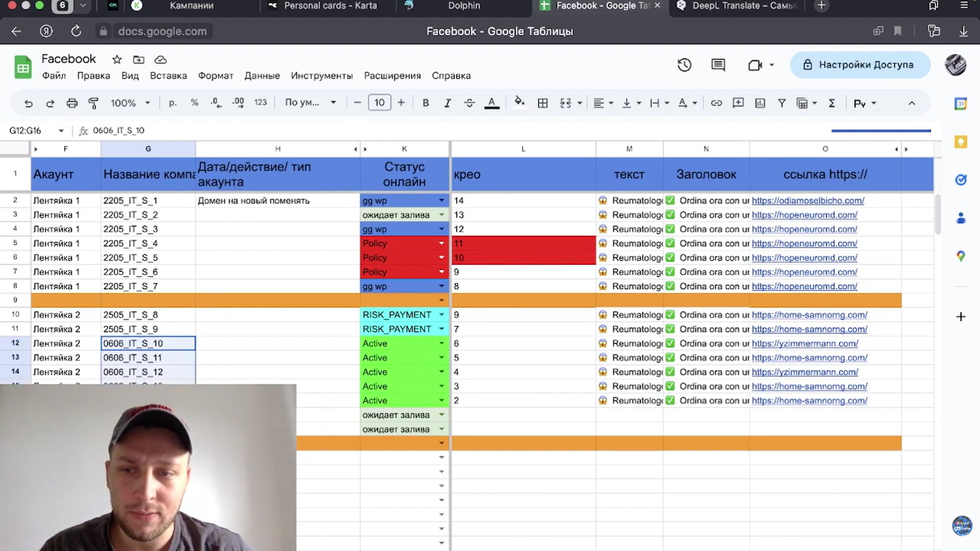
Task: Select the paint format roller tool
Action: tap(93, 104)
